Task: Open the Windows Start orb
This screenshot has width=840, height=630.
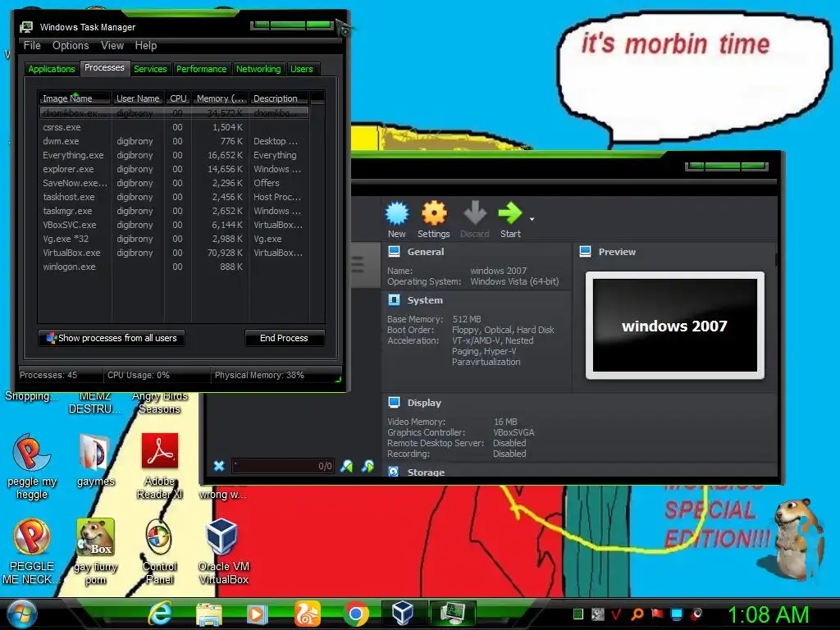Action: [x=22, y=614]
